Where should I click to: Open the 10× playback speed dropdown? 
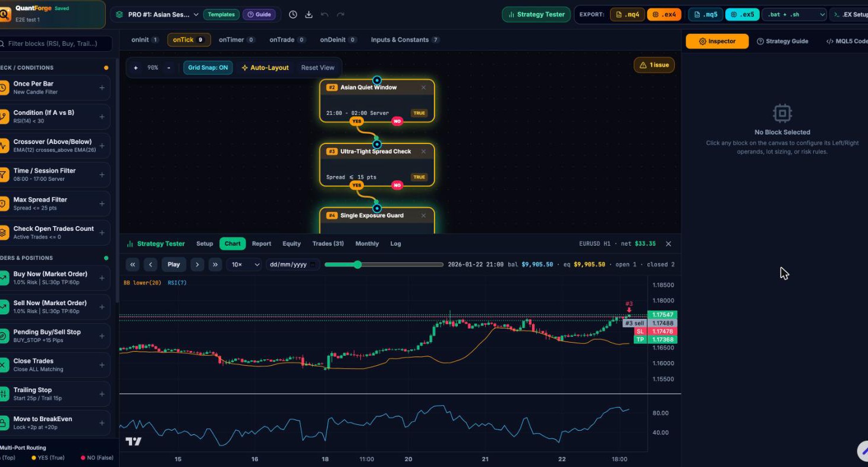pos(244,264)
